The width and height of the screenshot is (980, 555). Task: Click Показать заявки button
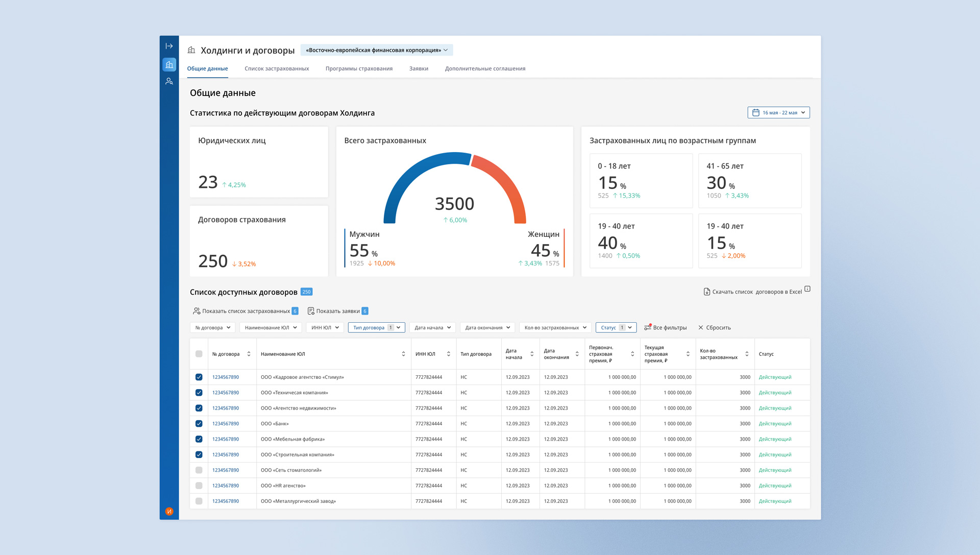[x=337, y=311]
